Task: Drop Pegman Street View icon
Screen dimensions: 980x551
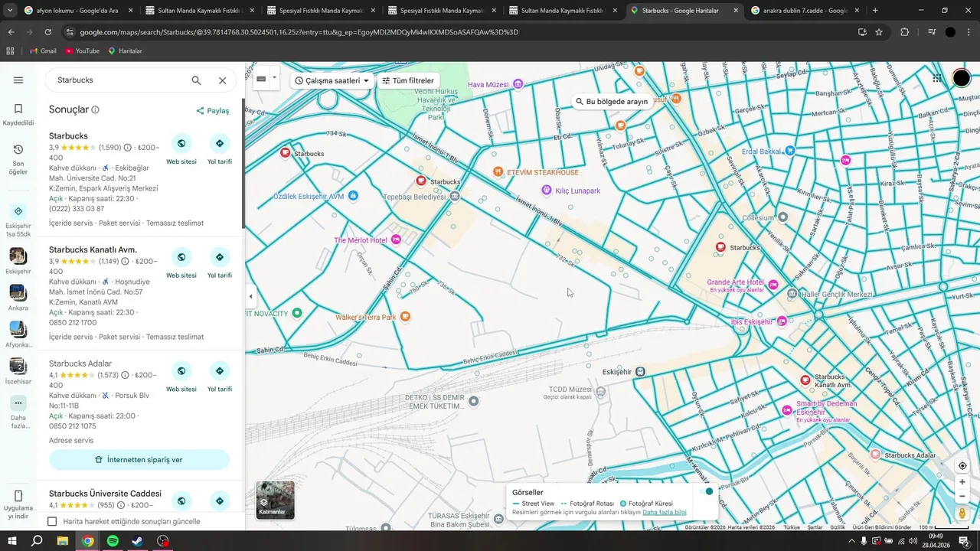Action: (962, 514)
